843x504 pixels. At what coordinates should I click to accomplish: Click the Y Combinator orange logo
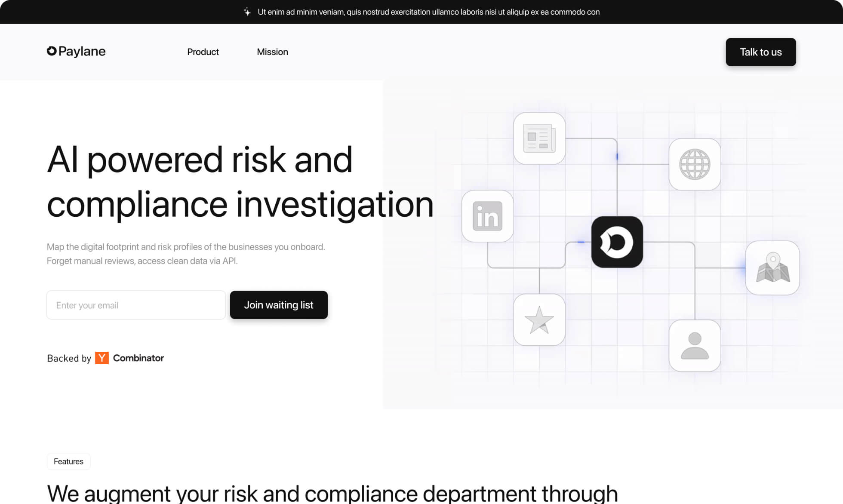[102, 358]
